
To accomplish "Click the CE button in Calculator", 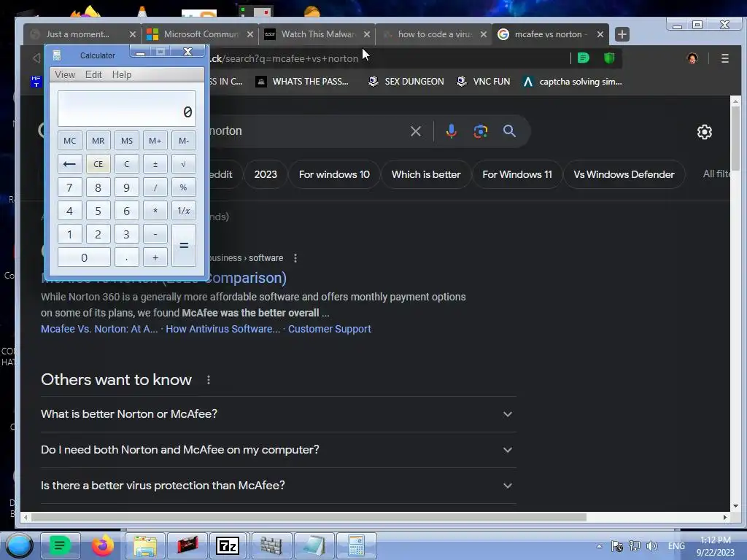I will pyautogui.click(x=98, y=164).
